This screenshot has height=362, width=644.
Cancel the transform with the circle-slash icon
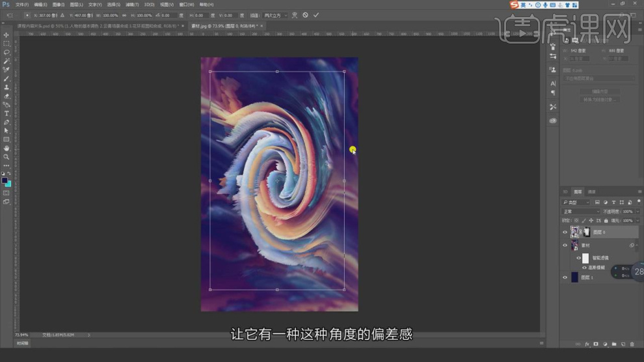[305, 15]
